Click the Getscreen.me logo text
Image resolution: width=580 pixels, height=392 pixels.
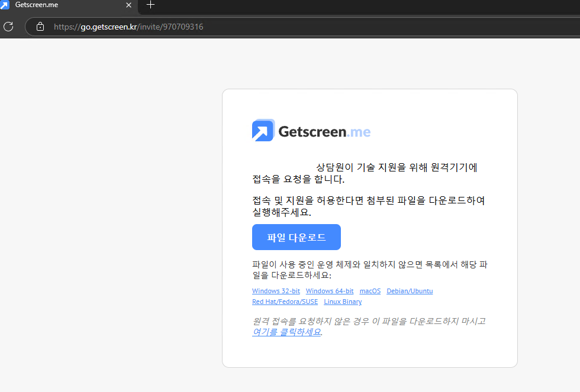[x=324, y=131]
